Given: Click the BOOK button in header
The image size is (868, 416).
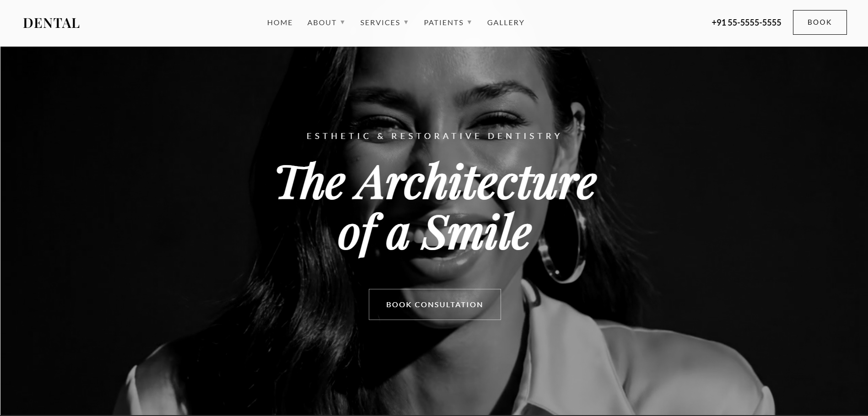Looking at the screenshot, I should (x=819, y=22).
